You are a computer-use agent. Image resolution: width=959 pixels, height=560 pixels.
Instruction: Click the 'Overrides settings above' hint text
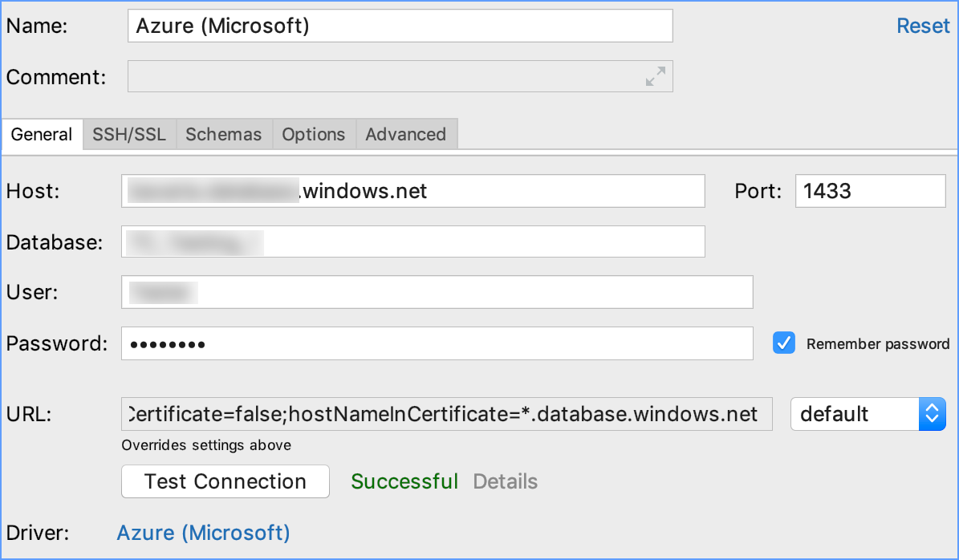click(x=206, y=445)
